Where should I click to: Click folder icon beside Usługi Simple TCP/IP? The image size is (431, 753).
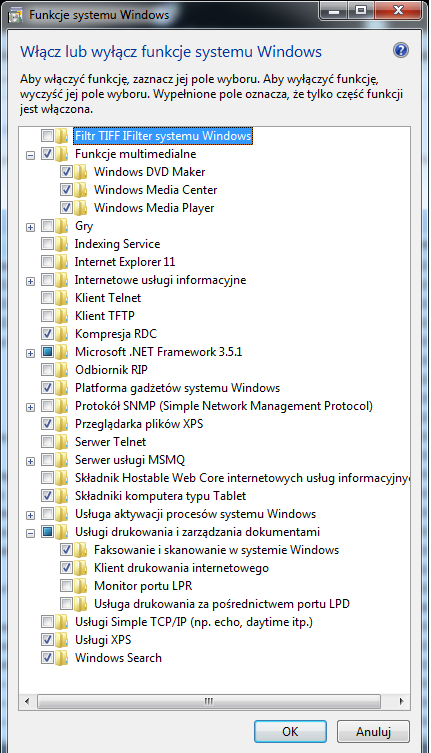point(61,622)
